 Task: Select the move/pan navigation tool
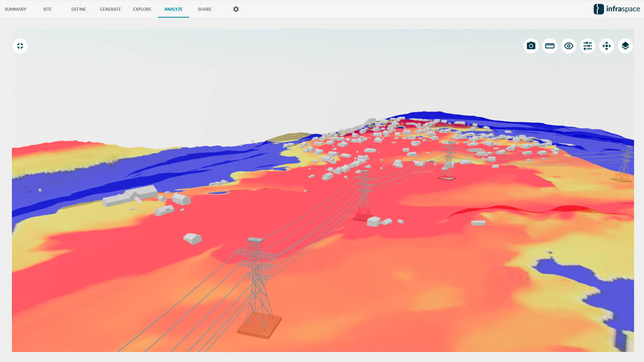coord(607,46)
